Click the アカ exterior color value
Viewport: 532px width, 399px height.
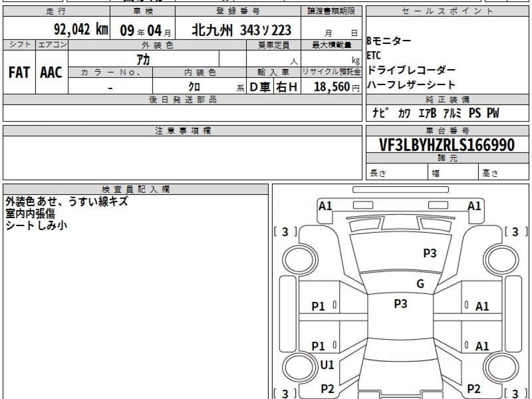(x=143, y=59)
